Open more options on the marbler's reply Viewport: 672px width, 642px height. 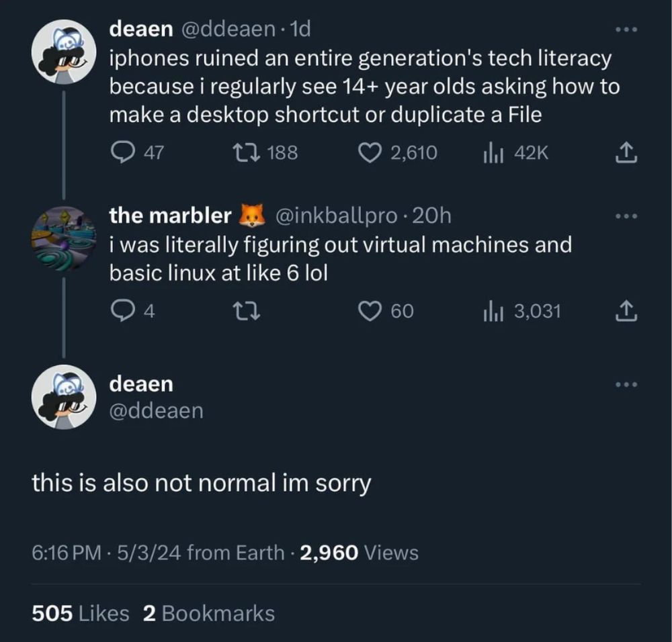[626, 215]
